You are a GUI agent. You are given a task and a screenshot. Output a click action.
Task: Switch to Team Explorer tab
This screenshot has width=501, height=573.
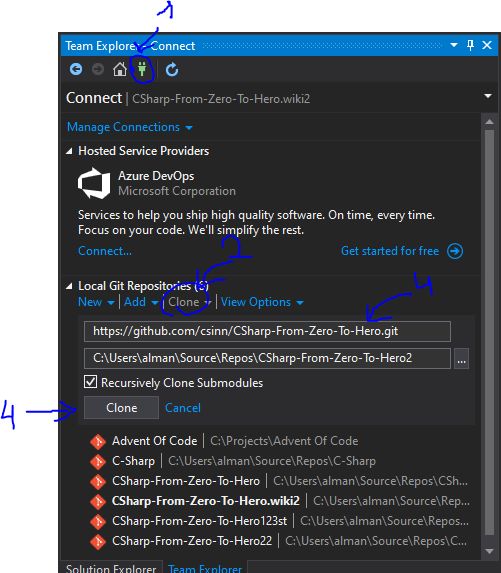pyautogui.click(x=205, y=568)
